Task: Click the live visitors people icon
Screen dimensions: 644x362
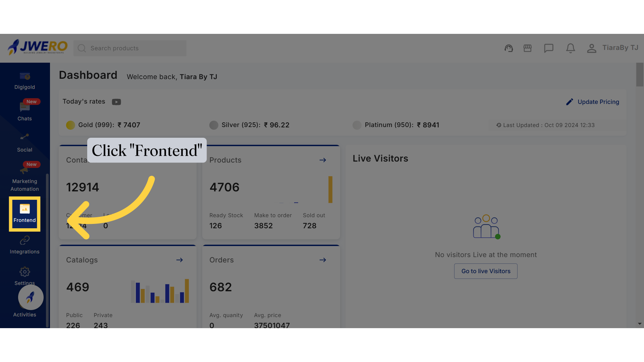Action: pos(486,227)
